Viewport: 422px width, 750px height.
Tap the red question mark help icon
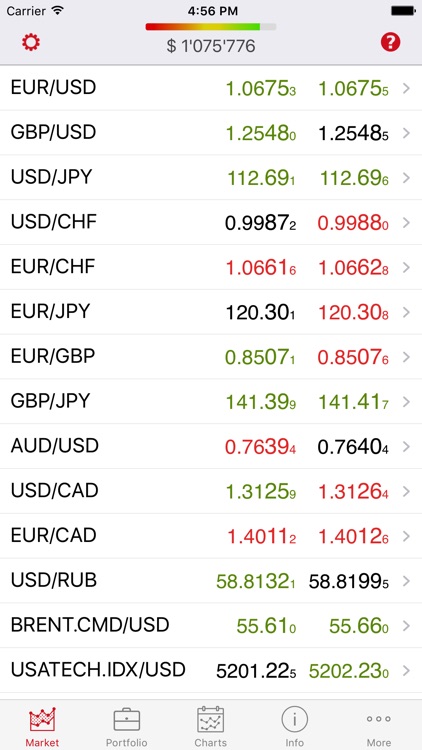[390, 43]
